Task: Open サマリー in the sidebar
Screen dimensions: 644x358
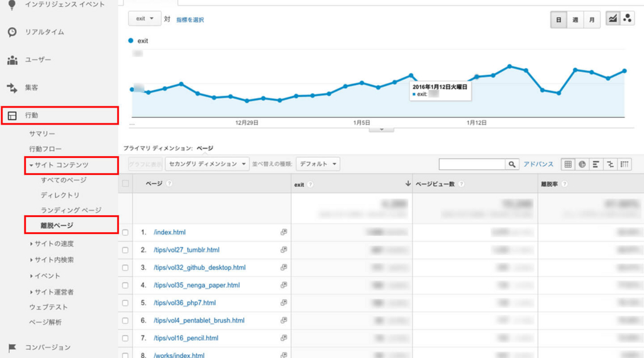Action: [x=42, y=134]
